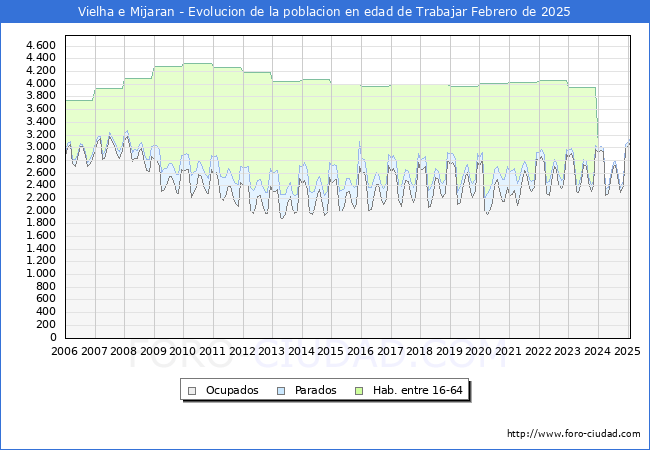650x450 pixels.
Task: Click the 4.000 y-axis value
Action: [41, 83]
